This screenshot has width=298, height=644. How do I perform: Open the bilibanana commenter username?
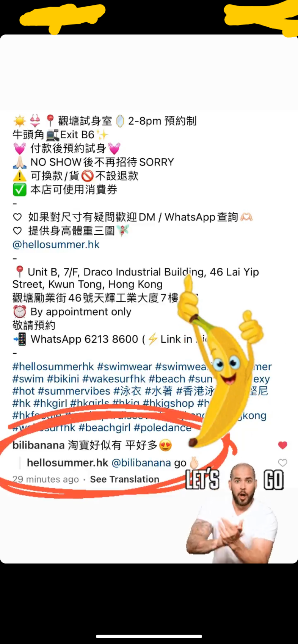(x=39, y=445)
